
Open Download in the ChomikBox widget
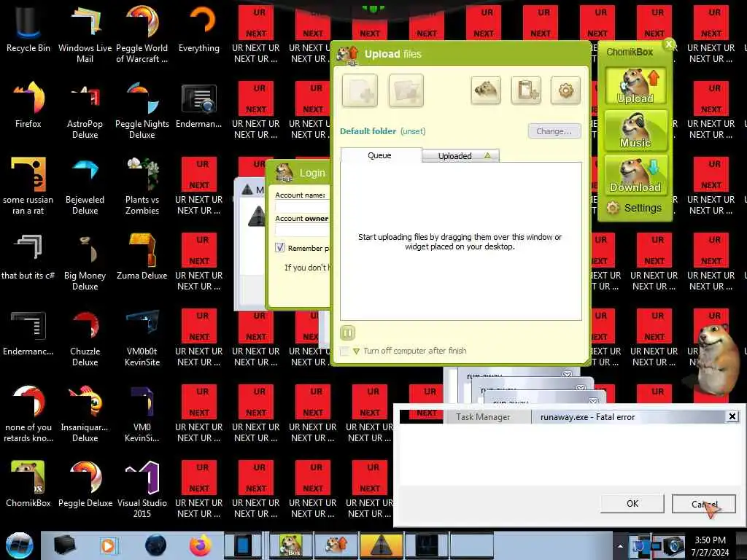coord(635,174)
